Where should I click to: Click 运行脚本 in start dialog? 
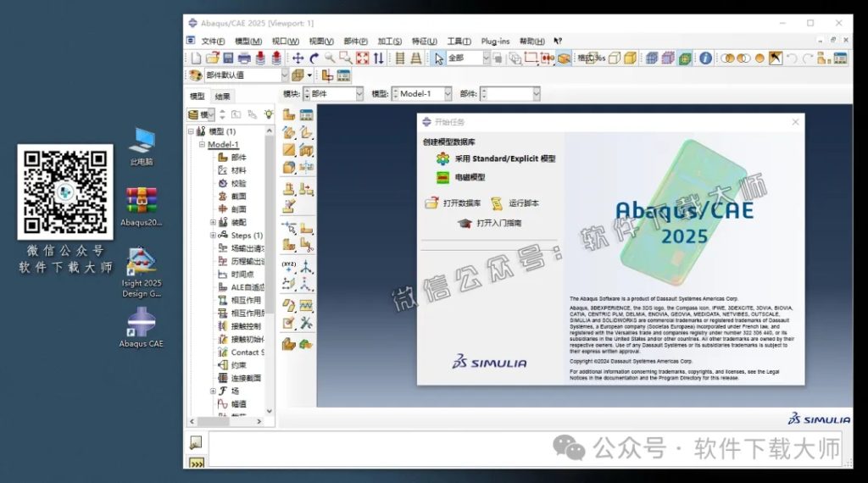515,203
